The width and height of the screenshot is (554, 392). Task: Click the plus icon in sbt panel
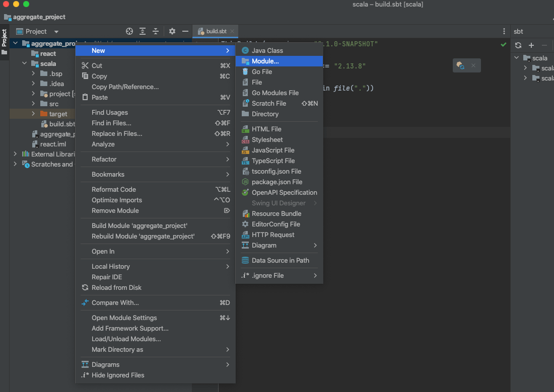tap(531, 45)
